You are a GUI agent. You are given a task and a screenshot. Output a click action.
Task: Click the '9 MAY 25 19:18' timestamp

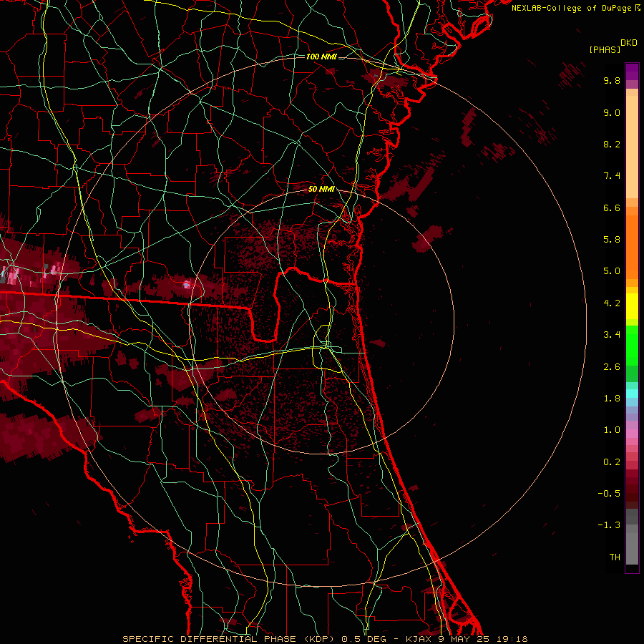[x=483, y=639]
